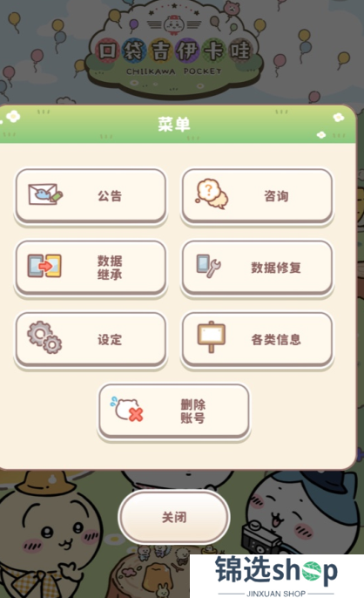Click the double gears settings icon

tap(44, 337)
